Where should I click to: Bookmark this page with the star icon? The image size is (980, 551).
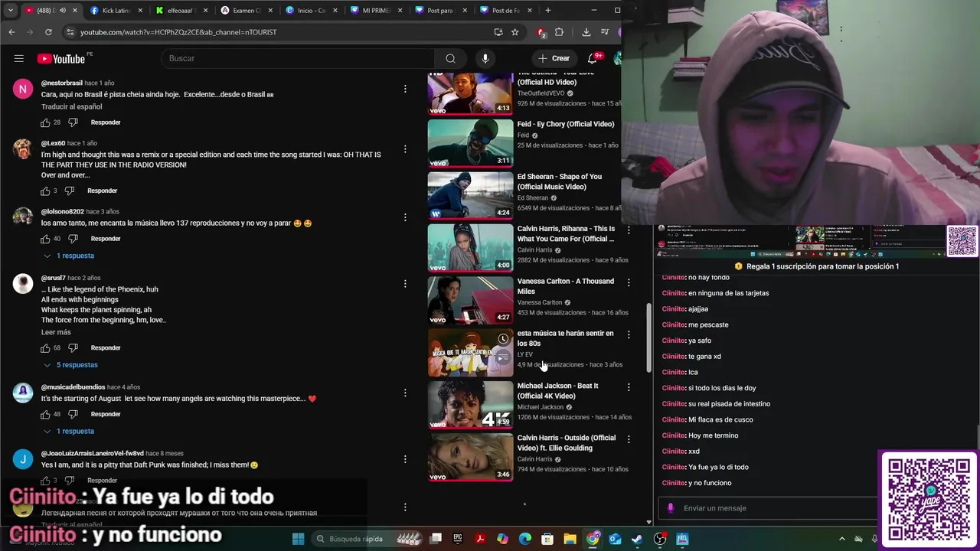click(x=515, y=32)
